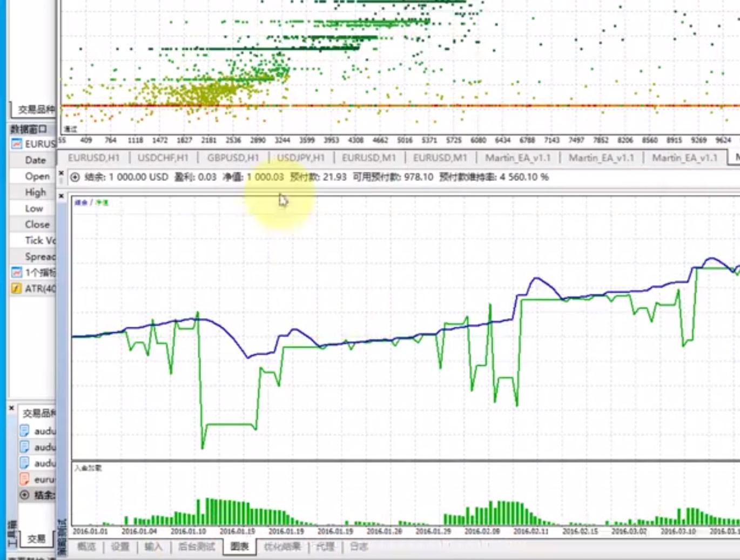
Task: Switch to the 后台测试 backtest tab
Action: 197,546
